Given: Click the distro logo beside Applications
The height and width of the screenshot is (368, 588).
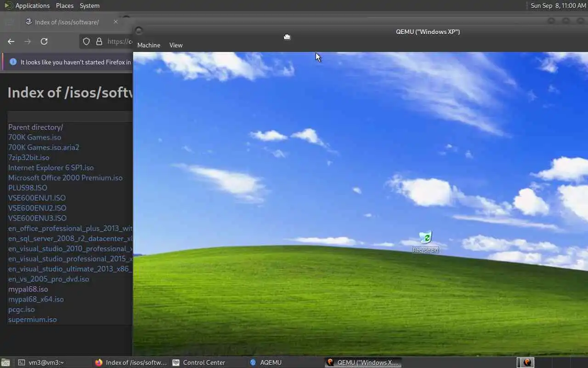Looking at the screenshot, I should [8, 6].
